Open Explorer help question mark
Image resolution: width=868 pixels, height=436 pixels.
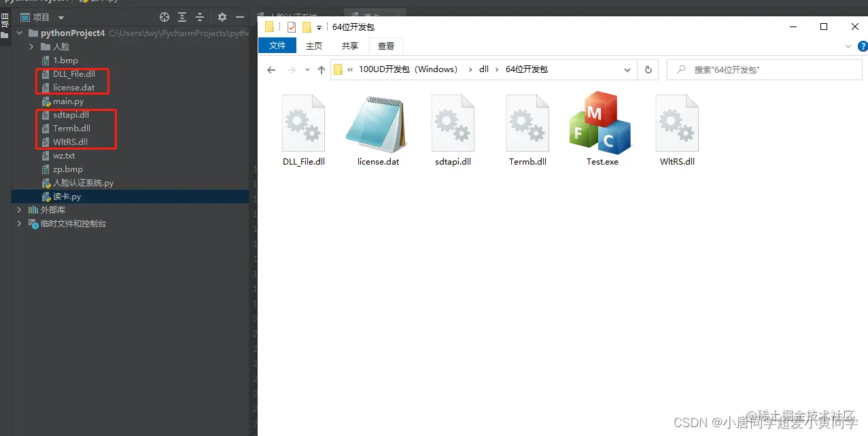coord(862,46)
